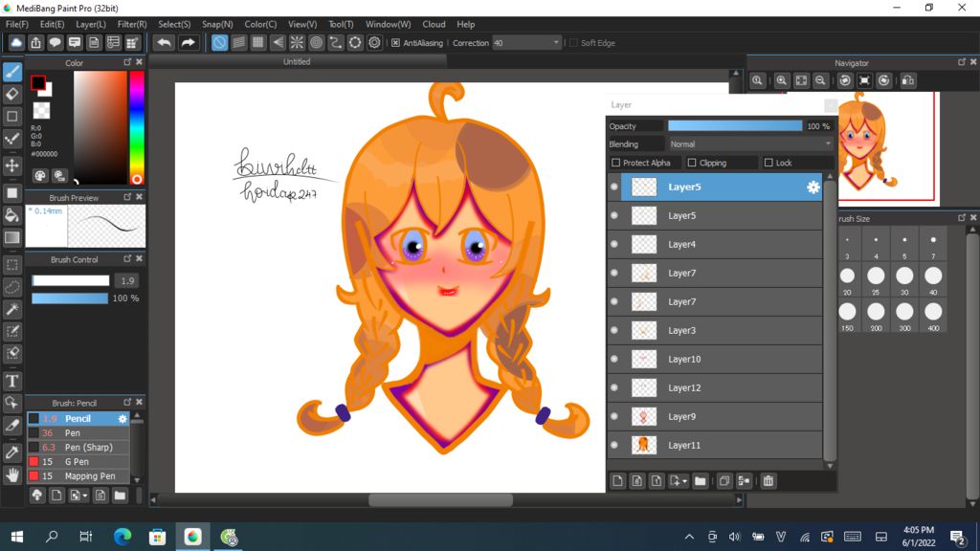
Task: Open the Select menu
Action: 174,24
